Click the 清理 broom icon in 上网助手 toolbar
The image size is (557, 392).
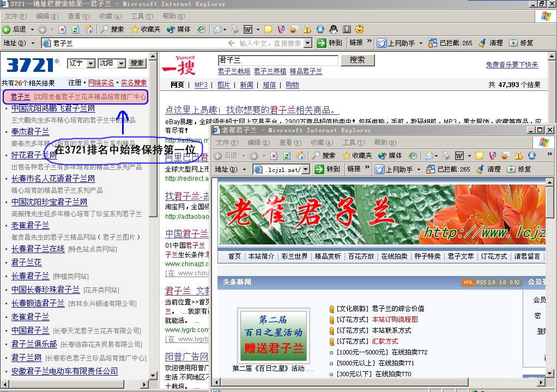483,42
